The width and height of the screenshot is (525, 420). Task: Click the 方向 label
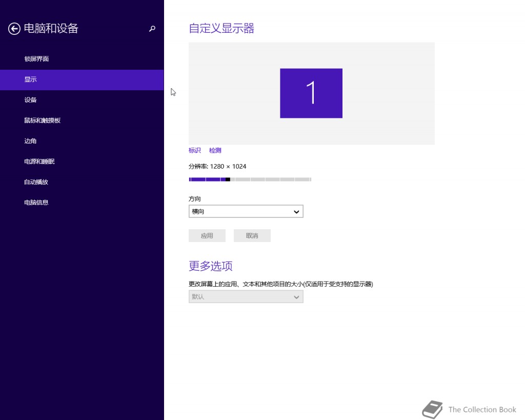[x=194, y=199]
